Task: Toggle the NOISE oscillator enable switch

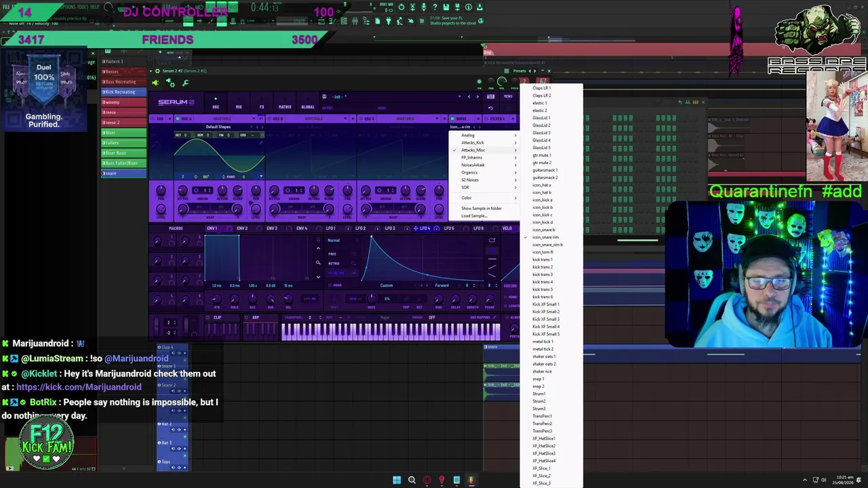Action: [x=452, y=119]
